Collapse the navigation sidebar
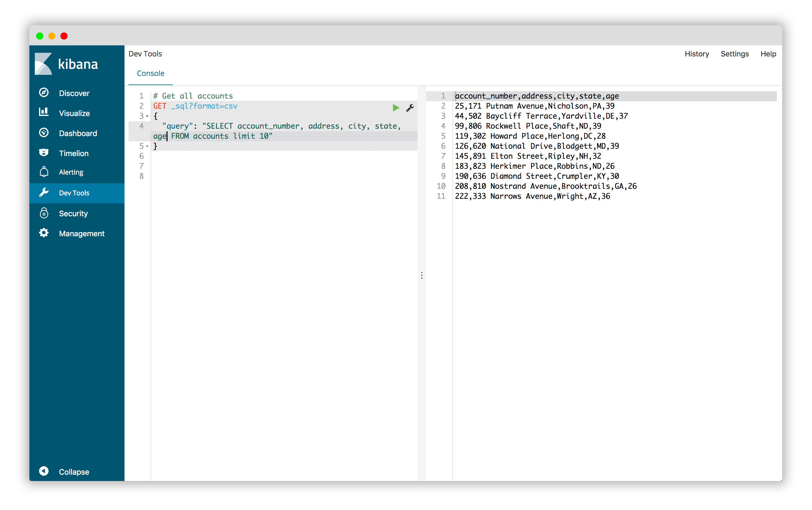 (x=44, y=471)
